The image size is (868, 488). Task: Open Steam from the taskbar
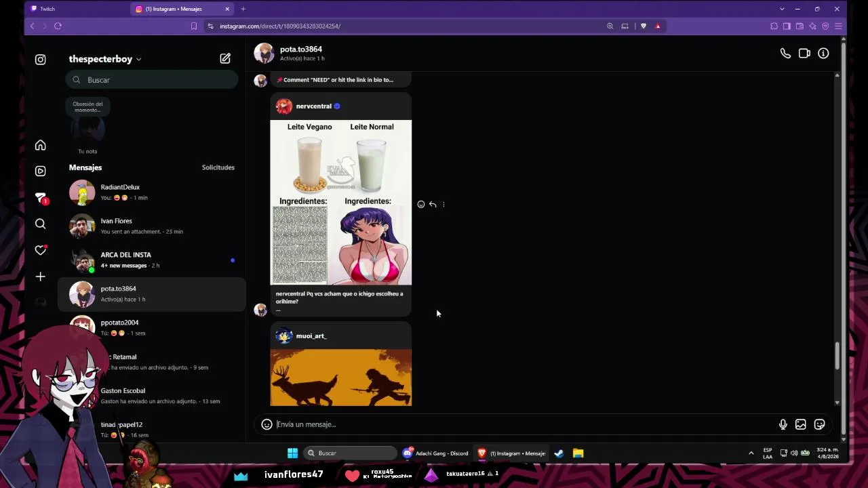(x=559, y=453)
